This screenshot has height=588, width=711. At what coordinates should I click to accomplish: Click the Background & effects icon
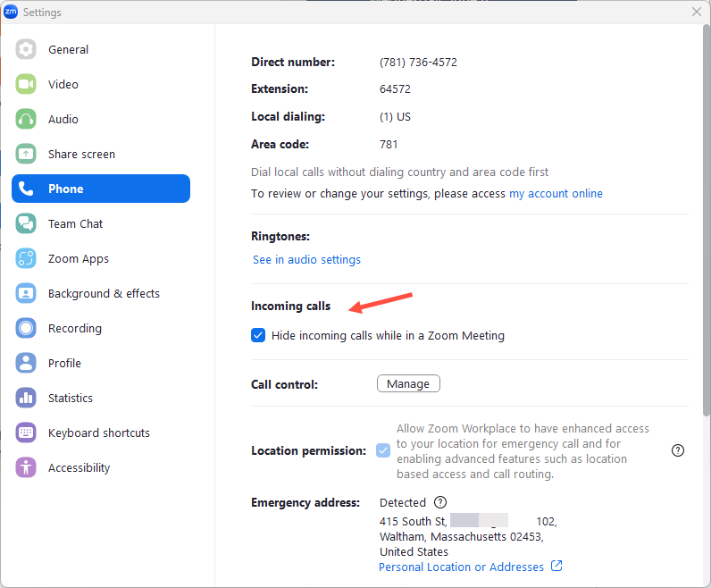point(26,293)
